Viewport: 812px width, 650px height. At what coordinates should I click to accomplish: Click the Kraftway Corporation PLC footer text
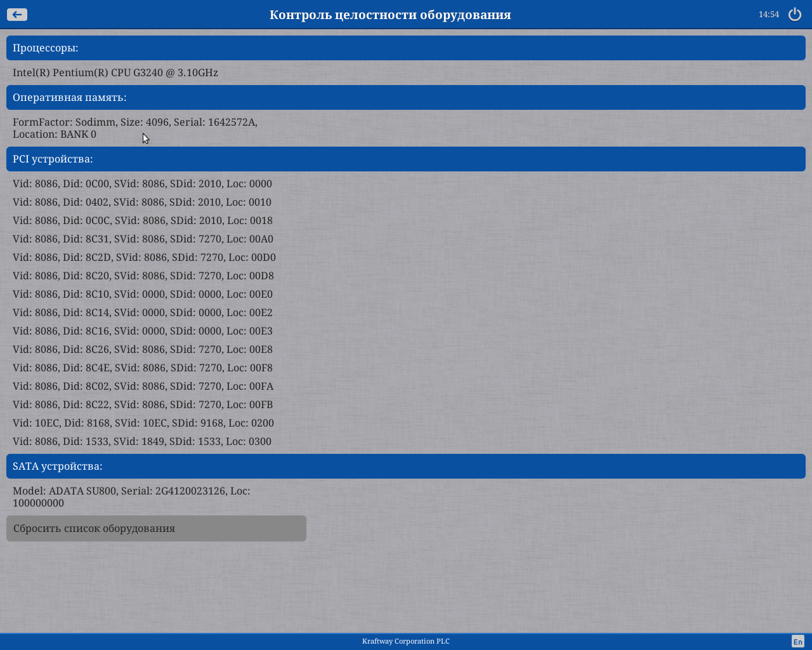[406, 641]
